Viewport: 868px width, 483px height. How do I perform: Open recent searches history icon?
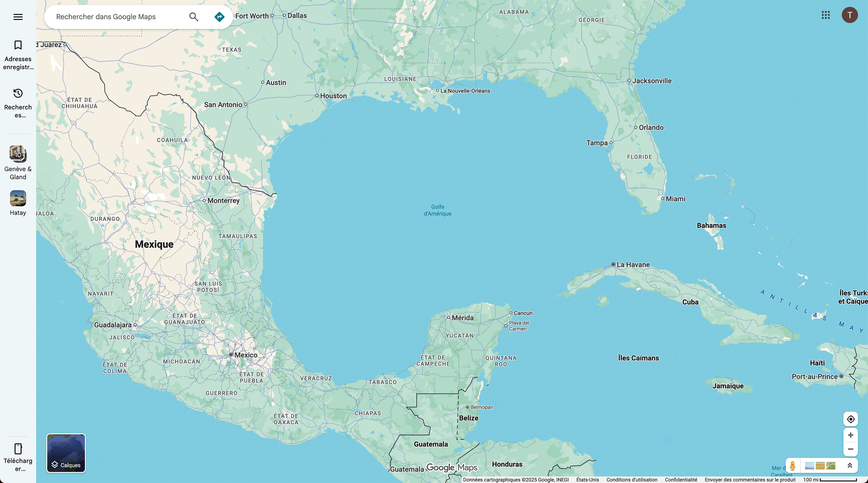18,93
